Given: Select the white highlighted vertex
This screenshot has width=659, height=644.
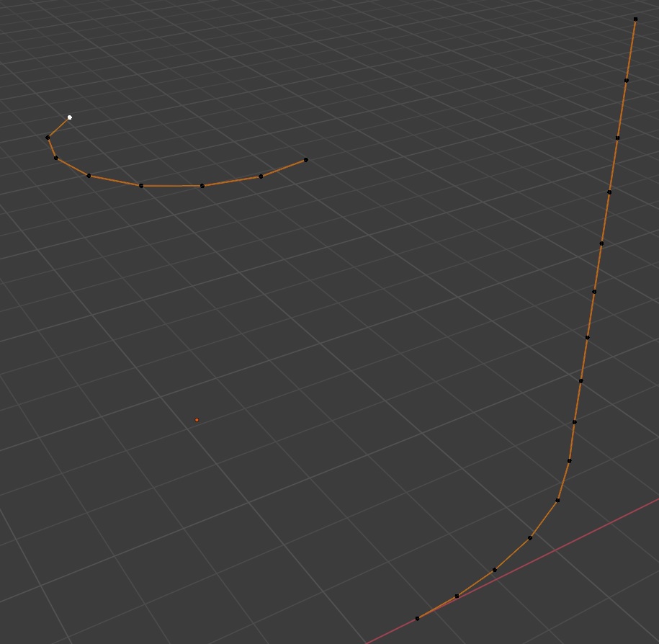Looking at the screenshot, I should coord(70,117).
